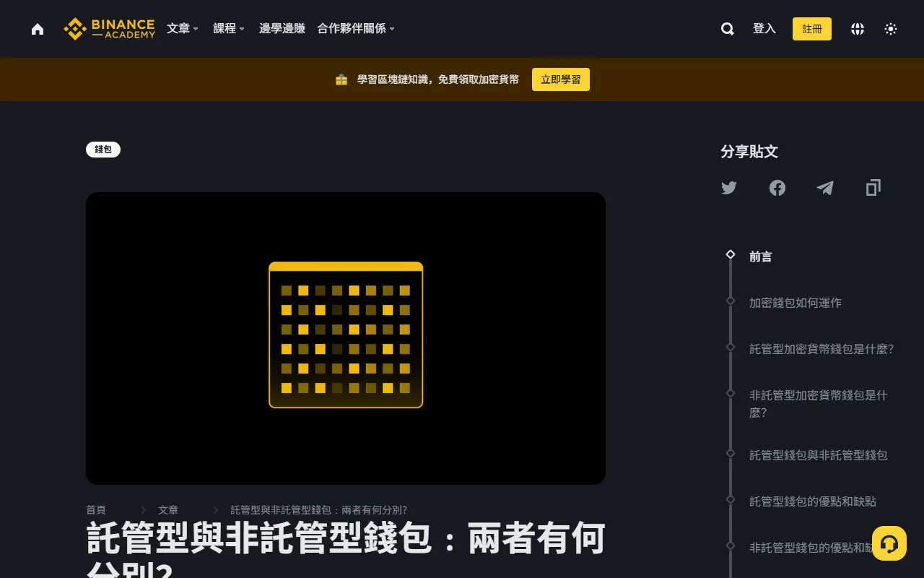Expand the 合作夥伴關係 dropdown menu
The height and width of the screenshot is (578, 924).
click(356, 29)
